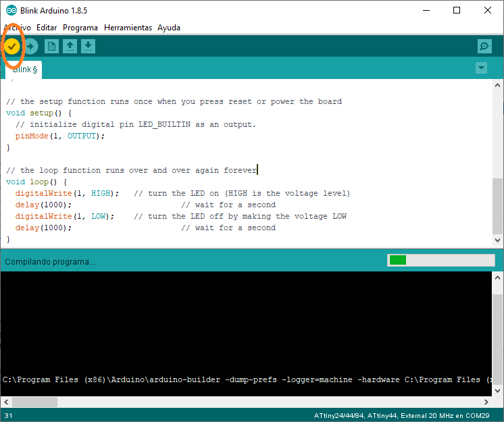504x422 pixels.
Task: Click the console horizontal scroll left arrow
Action: click(x=6, y=402)
